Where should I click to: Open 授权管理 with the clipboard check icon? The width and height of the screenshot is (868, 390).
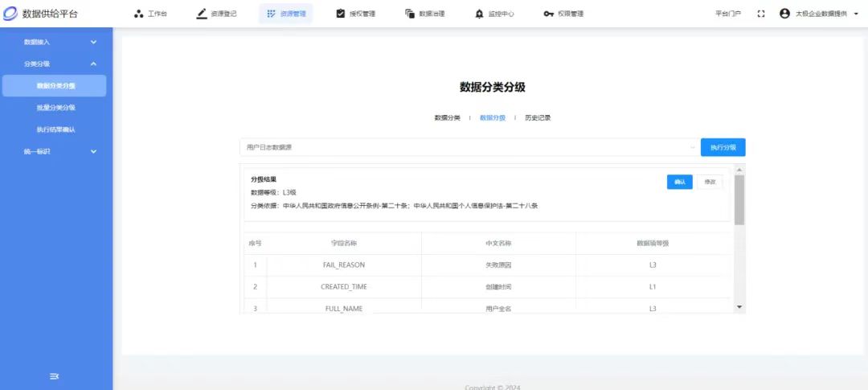coord(356,14)
